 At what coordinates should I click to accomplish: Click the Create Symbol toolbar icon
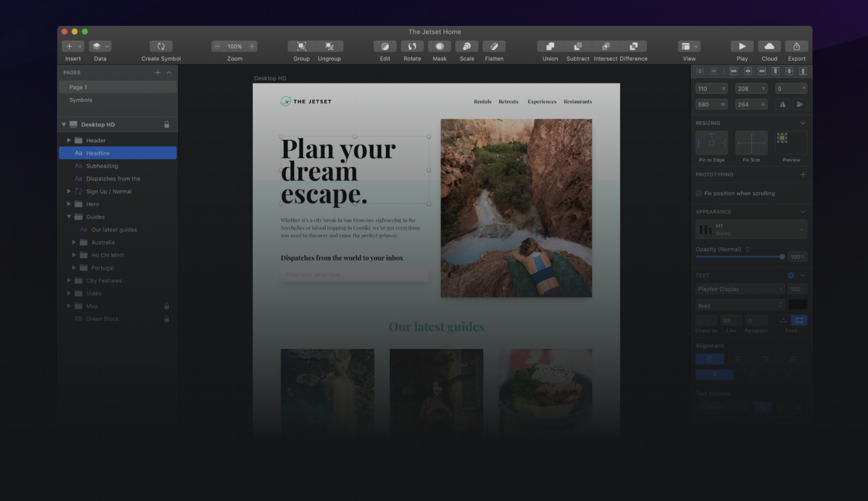pos(161,46)
